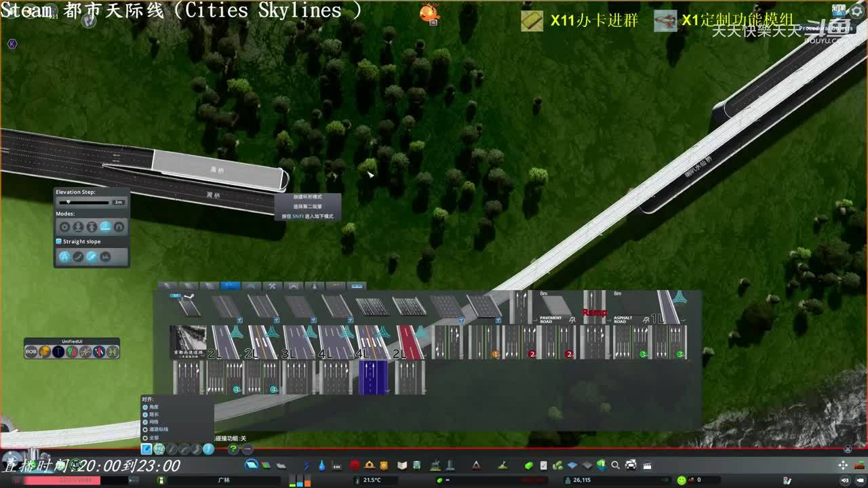Open the magnifier search tool in toolbar

[615, 465]
